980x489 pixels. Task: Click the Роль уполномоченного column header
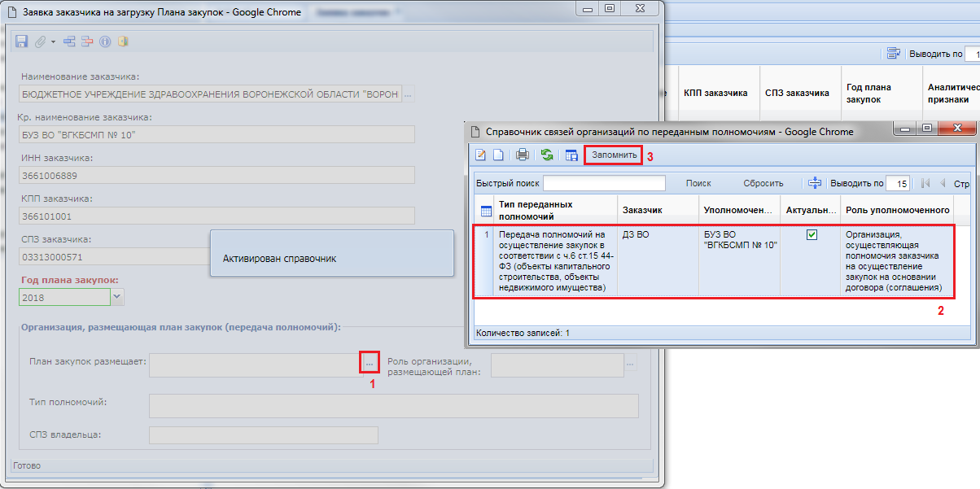point(897,210)
